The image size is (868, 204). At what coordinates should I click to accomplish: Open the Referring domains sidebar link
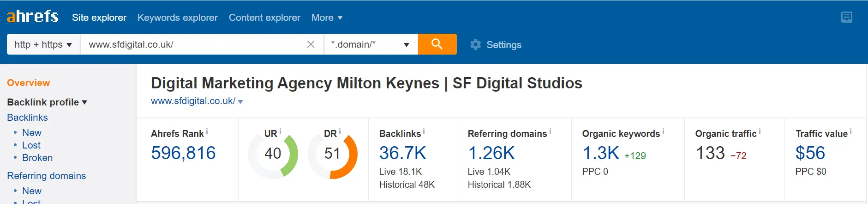47,176
